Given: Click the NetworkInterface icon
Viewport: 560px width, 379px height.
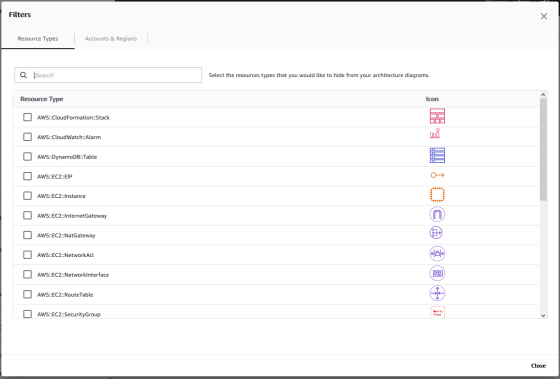Looking at the screenshot, I should 437,274.
